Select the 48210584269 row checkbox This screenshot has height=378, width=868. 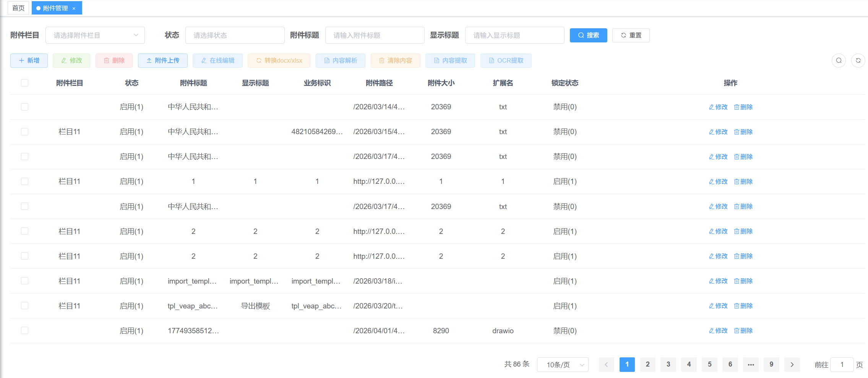25,132
